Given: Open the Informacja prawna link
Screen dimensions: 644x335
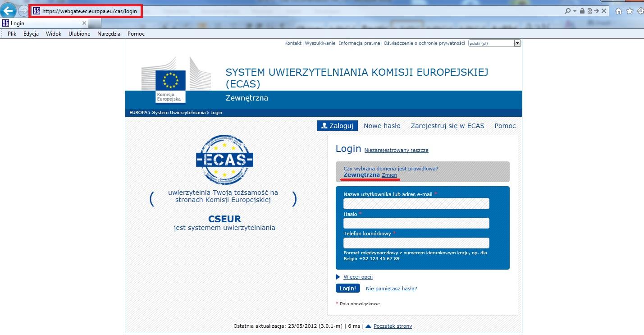Looking at the screenshot, I should point(360,43).
